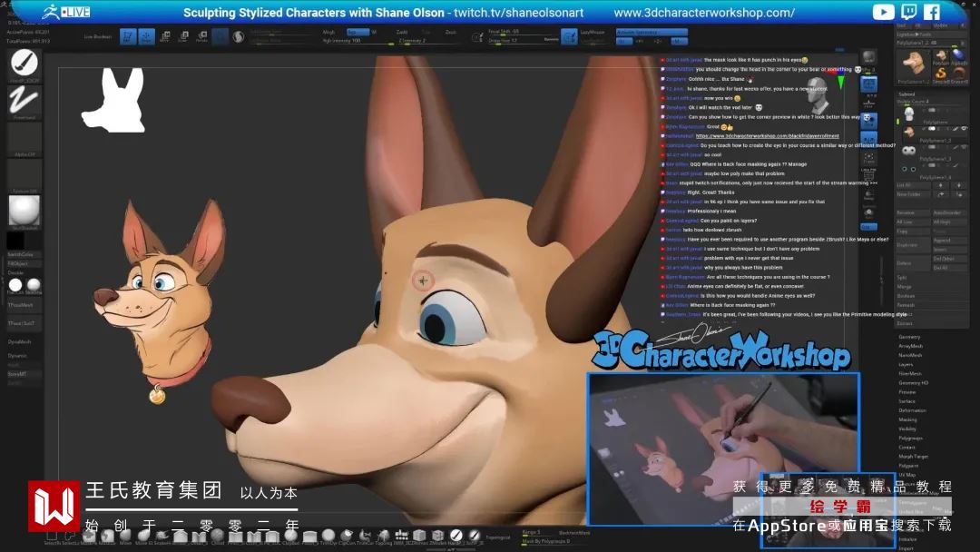Image resolution: width=980 pixels, height=552 pixels.
Task: Select the EraserBrush tool thumbnail
Action: (x=958, y=75)
